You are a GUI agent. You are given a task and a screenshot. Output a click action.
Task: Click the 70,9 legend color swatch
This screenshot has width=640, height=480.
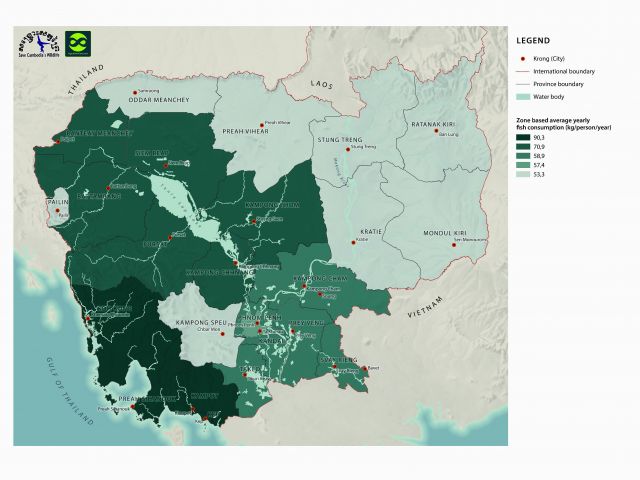(524, 147)
